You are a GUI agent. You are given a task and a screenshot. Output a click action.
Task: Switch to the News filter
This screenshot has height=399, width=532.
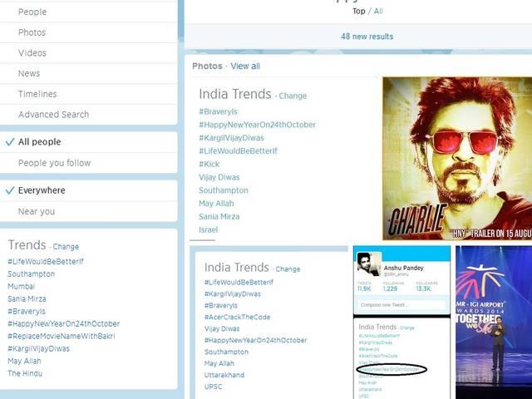click(x=89, y=73)
